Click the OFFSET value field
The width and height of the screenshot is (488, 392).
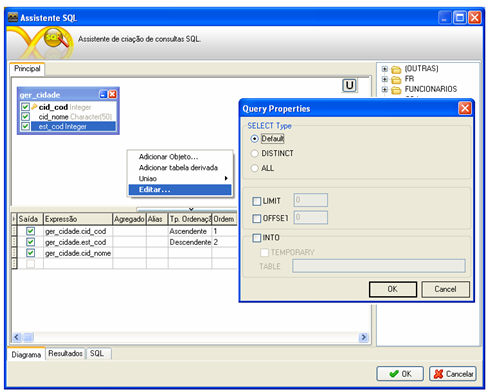click(311, 217)
